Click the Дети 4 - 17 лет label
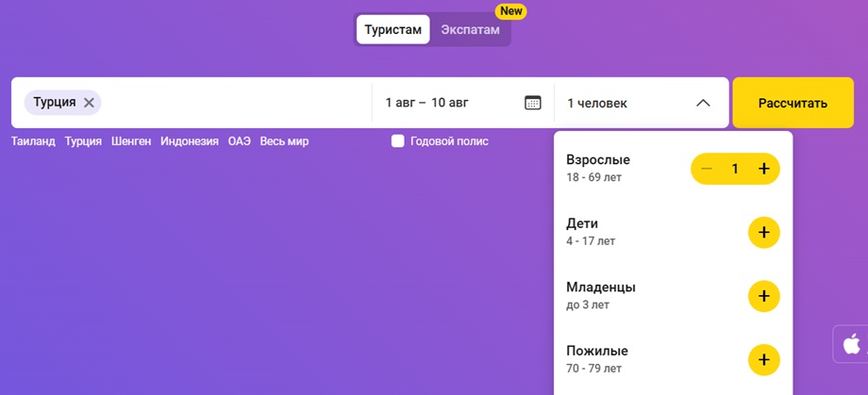This screenshot has height=395, width=868. [591, 232]
